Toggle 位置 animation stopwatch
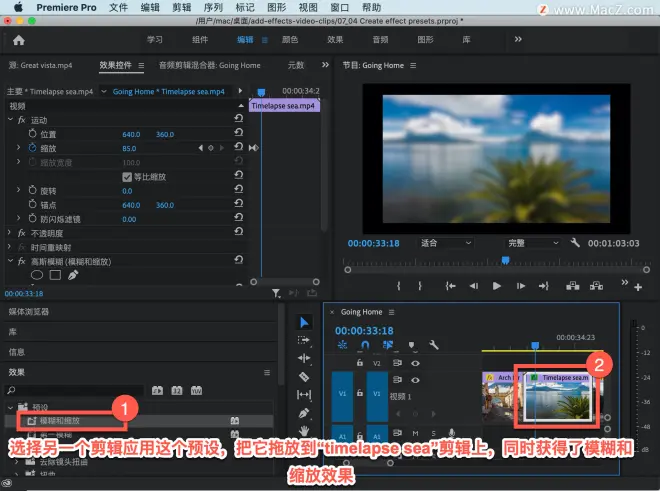Viewport: 660px width, 491px height. click(32, 133)
